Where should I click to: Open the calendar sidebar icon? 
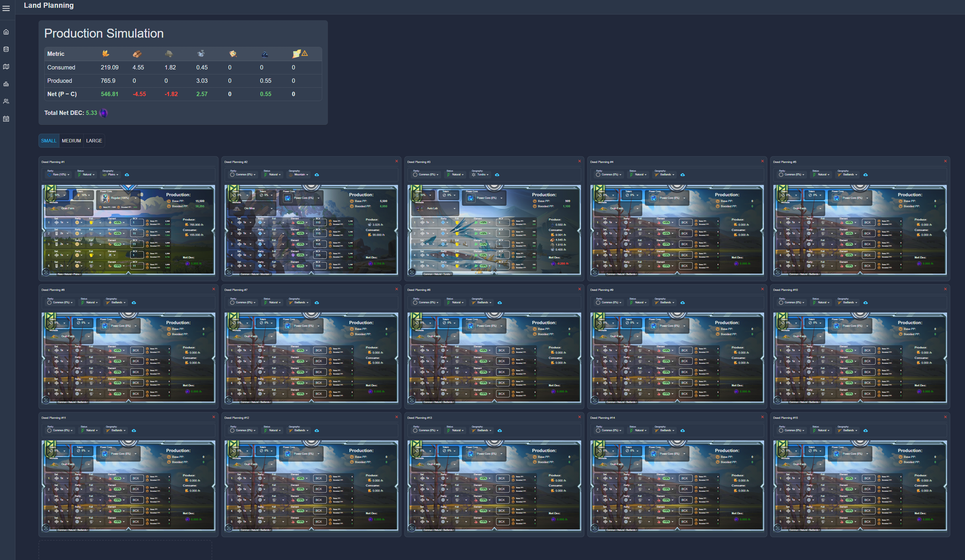[6, 119]
